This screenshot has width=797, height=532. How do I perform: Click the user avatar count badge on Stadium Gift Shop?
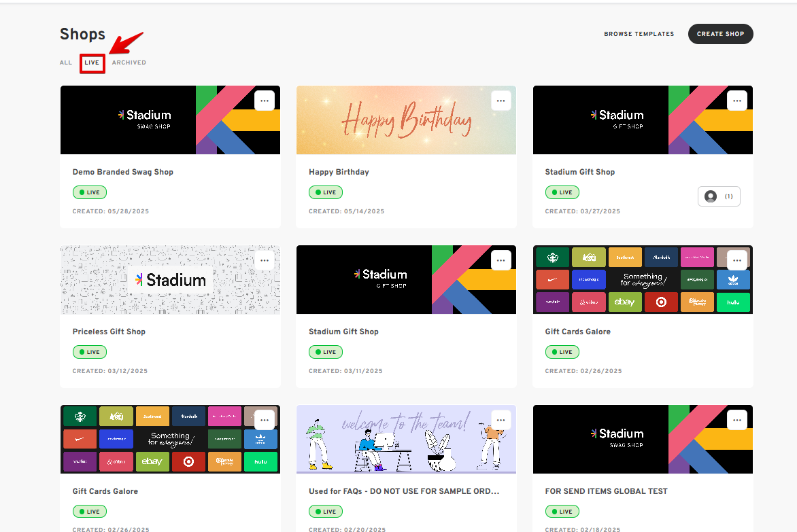[x=719, y=196]
